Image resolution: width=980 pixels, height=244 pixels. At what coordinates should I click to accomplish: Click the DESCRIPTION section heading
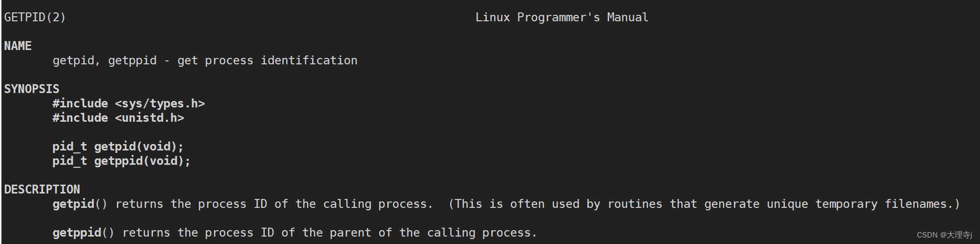pyautogui.click(x=42, y=190)
